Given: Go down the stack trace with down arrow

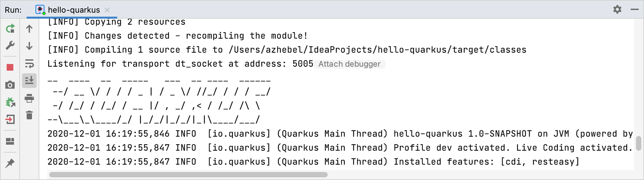Looking at the screenshot, I should point(29,46).
